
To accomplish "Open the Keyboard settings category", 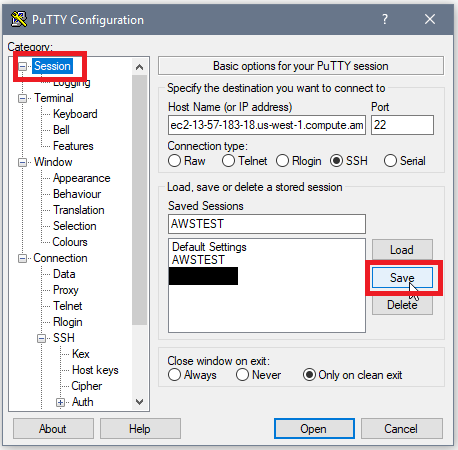I will coord(75,114).
